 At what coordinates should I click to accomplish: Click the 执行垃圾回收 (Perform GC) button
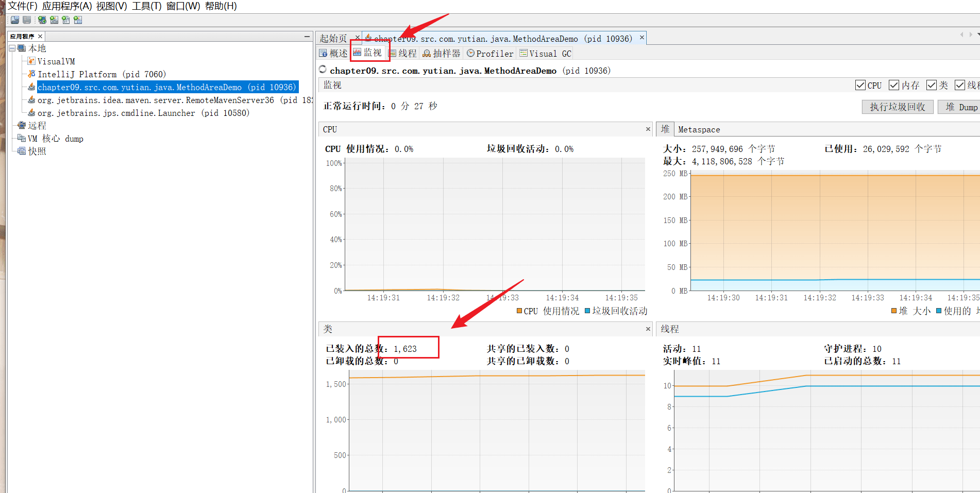pos(897,107)
